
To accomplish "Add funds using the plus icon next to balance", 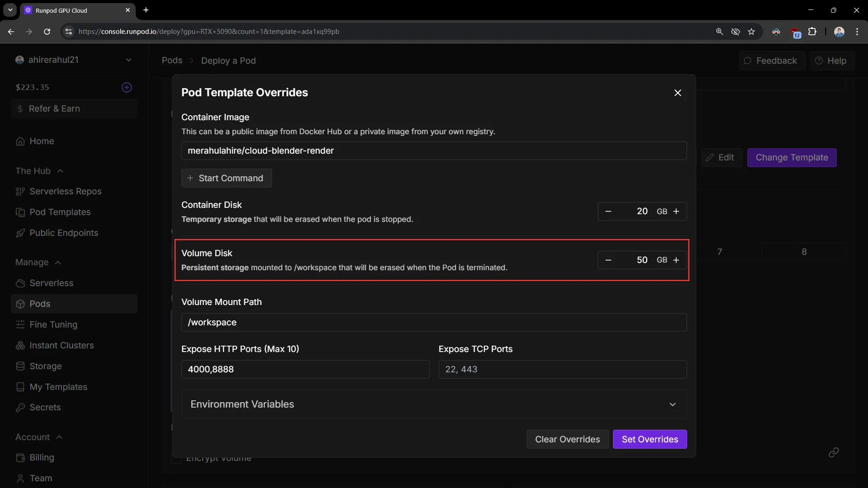I will (127, 87).
